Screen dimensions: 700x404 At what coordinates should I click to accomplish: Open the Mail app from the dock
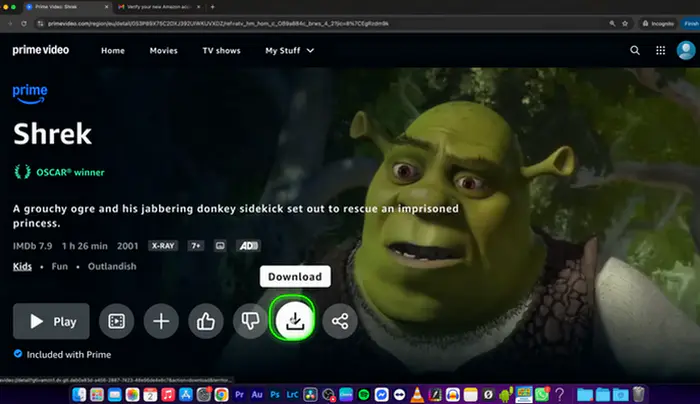pos(115,395)
